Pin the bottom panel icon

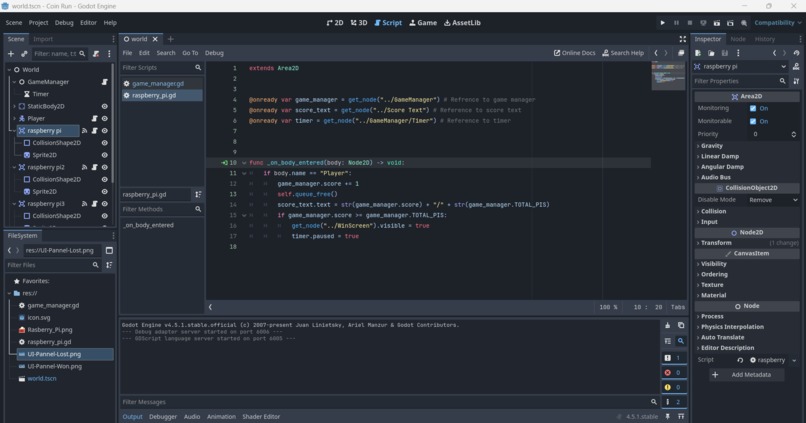[667, 417]
